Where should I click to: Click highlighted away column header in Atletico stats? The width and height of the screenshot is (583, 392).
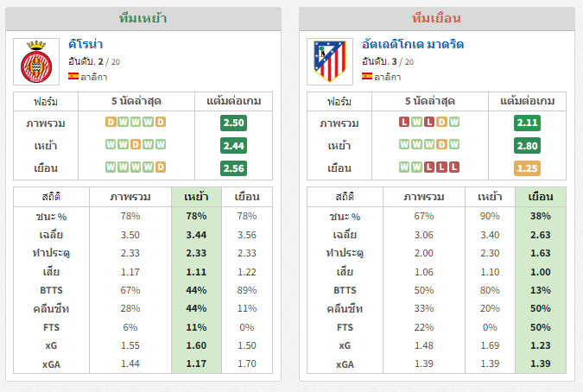[541, 197]
